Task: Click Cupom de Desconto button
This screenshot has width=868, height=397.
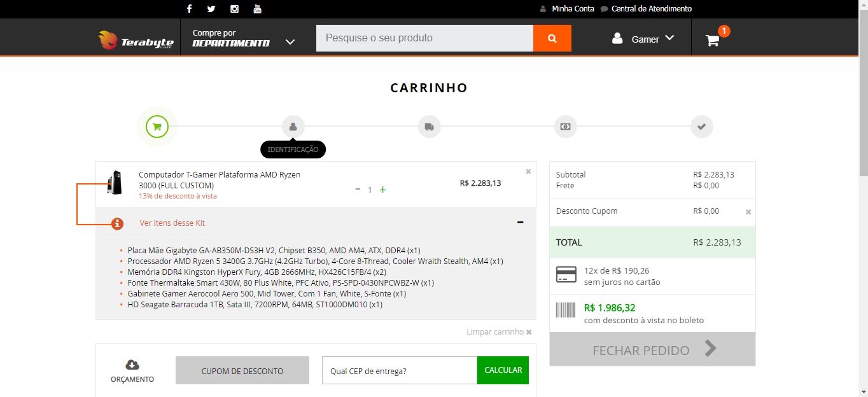Action: pos(242,370)
